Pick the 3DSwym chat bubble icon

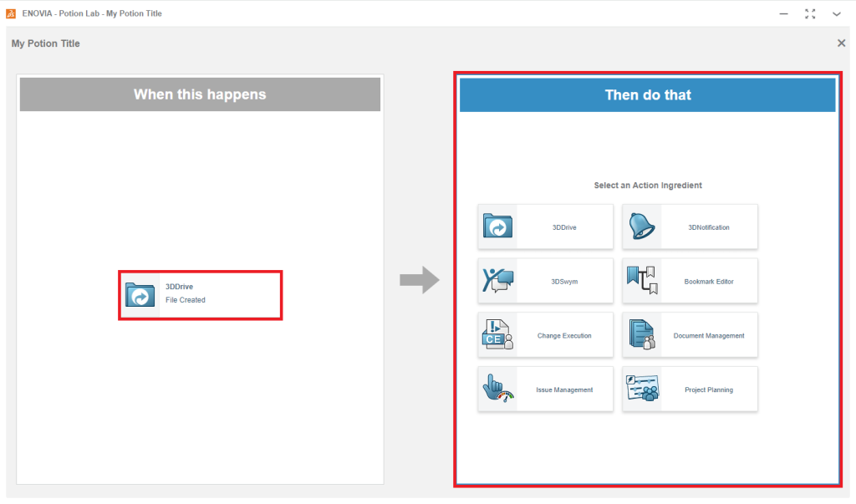tap(498, 281)
